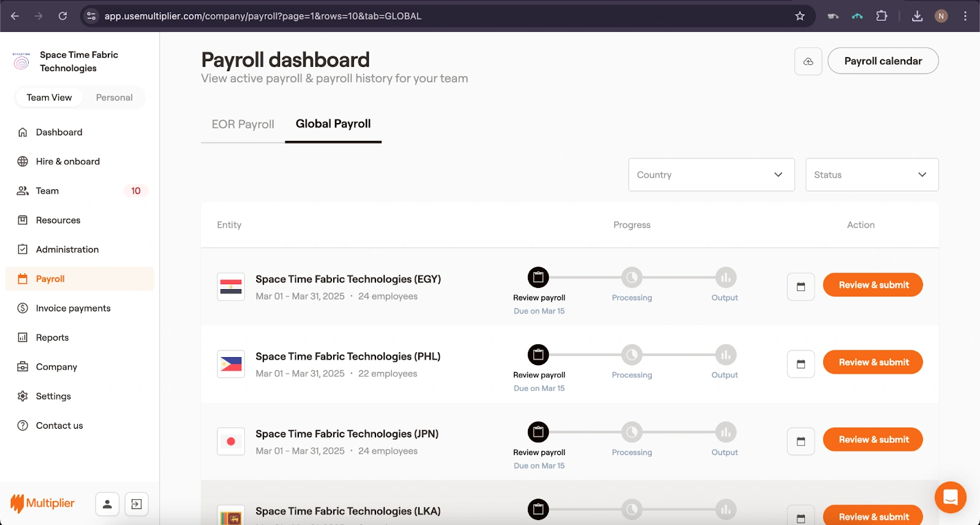The width and height of the screenshot is (980, 525).
Task: Click Review payroll step for PHL
Action: pyautogui.click(x=538, y=355)
